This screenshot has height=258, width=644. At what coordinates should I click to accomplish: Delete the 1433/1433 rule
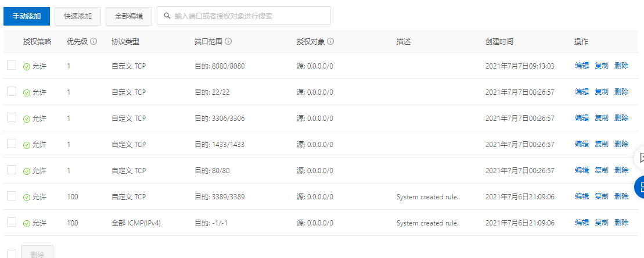pyautogui.click(x=621, y=144)
